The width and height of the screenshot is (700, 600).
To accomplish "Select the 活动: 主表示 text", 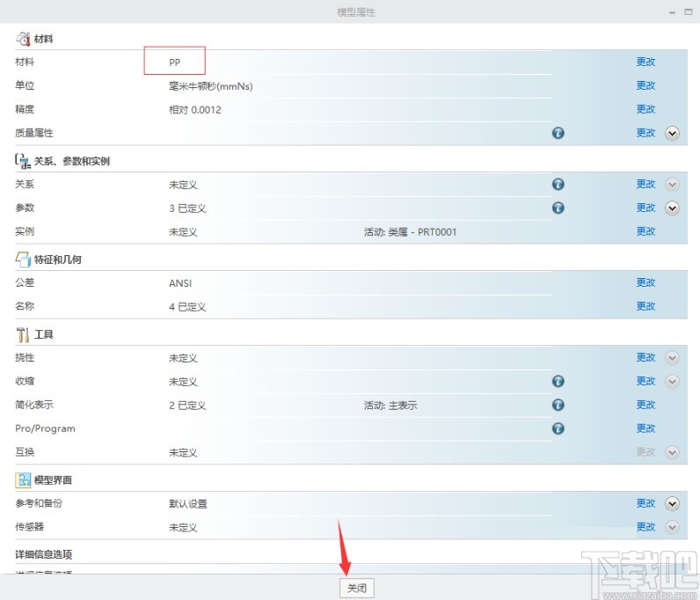I will [390, 406].
